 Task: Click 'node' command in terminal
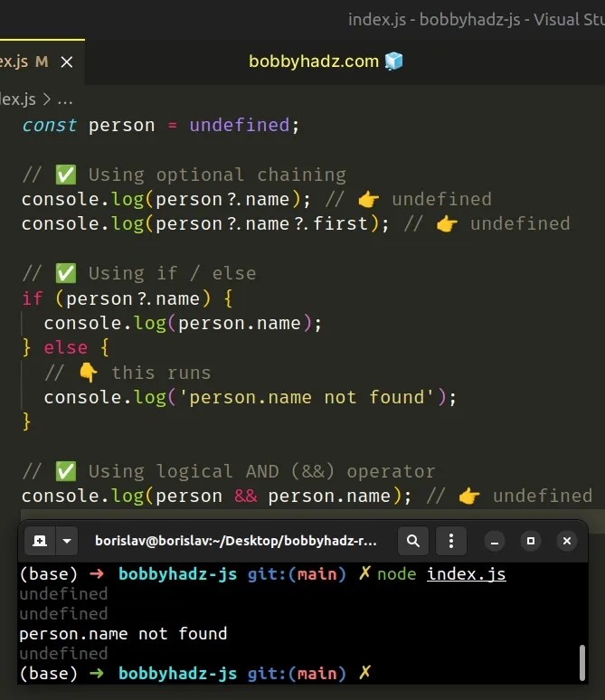(x=396, y=574)
